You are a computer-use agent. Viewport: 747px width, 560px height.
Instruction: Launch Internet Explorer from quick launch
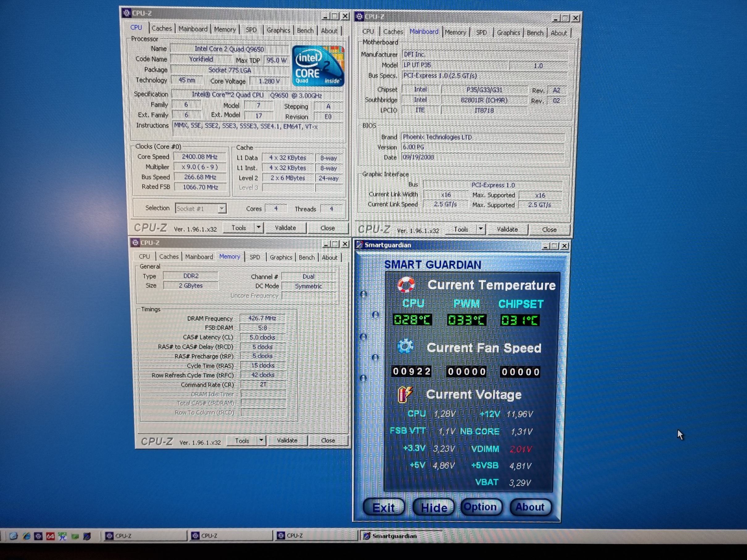coord(26,536)
